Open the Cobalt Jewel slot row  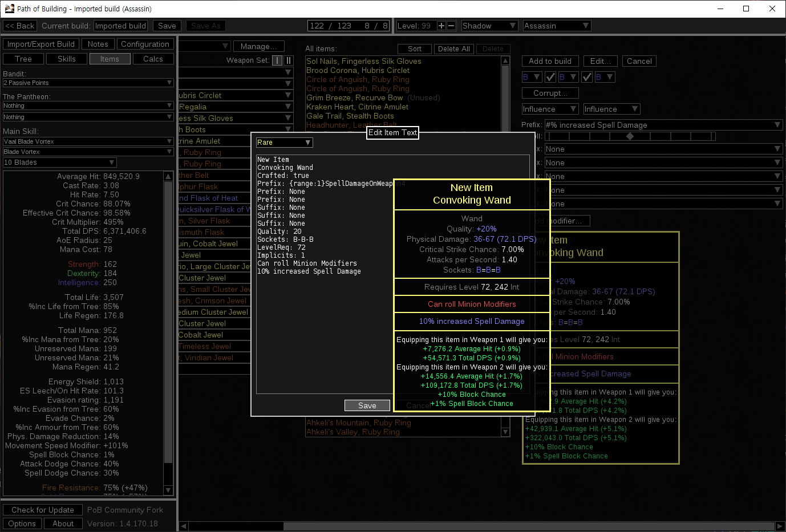[214, 335]
